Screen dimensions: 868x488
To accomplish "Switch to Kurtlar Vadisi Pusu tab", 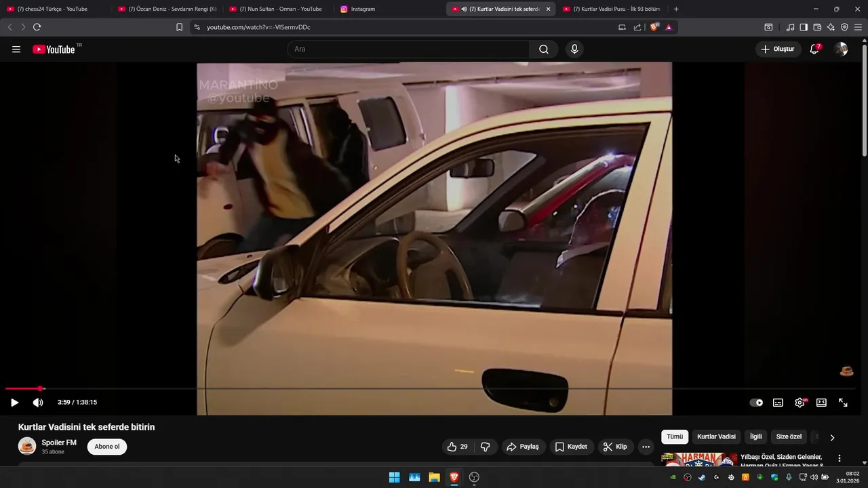I will click(613, 9).
